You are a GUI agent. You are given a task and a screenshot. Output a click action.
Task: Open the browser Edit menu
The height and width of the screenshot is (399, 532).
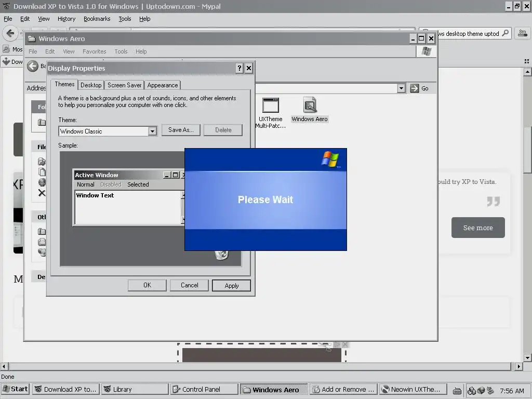point(25,19)
